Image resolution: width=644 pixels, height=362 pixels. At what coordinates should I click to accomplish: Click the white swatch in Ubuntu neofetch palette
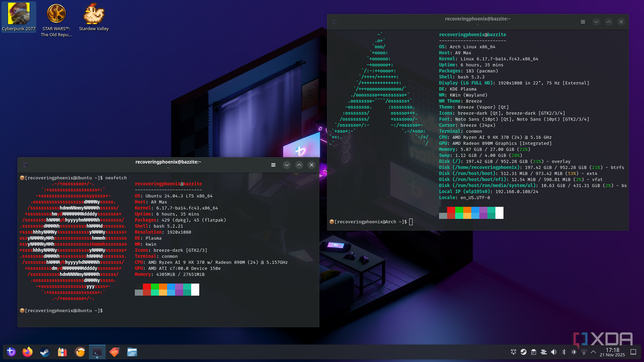pyautogui.click(x=195, y=290)
